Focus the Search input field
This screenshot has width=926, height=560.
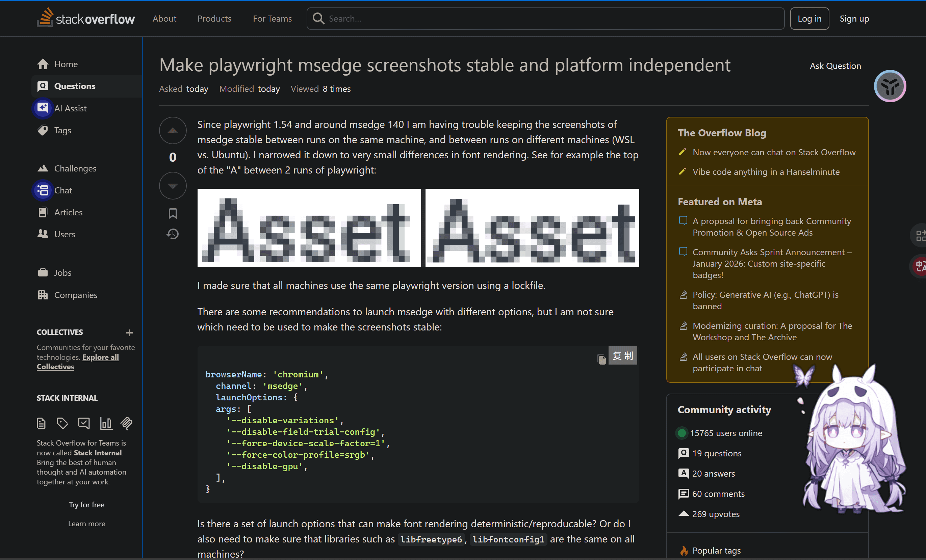pyautogui.click(x=545, y=19)
